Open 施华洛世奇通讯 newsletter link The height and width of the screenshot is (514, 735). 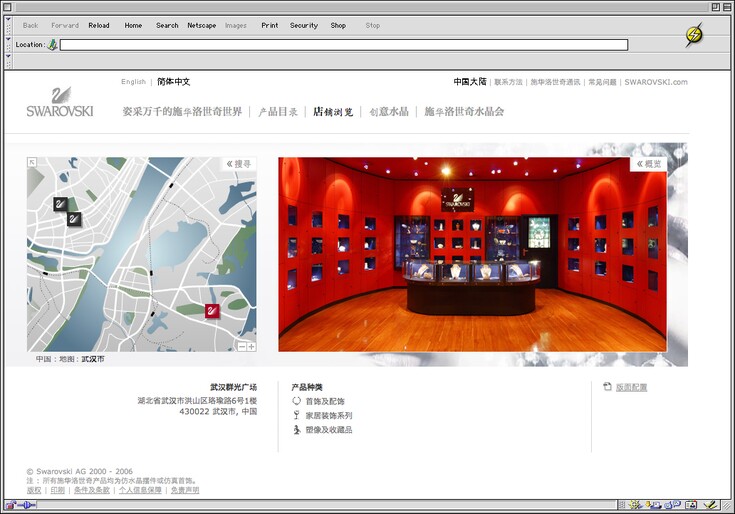555,82
